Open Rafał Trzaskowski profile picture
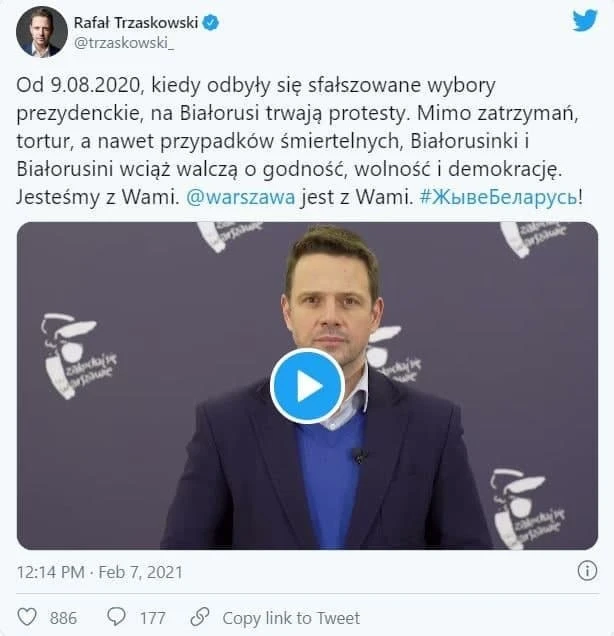Image resolution: width=614 pixels, height=636 pixels. point(42,32)
